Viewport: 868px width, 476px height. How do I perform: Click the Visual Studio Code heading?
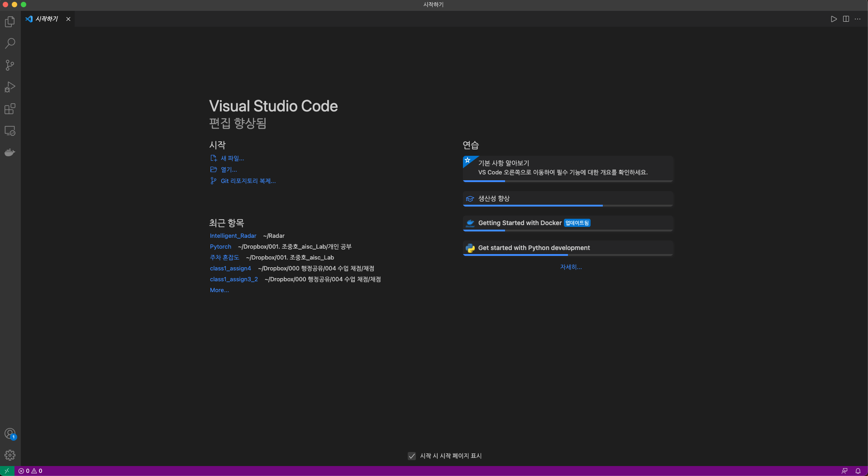[x=273, y=106]
